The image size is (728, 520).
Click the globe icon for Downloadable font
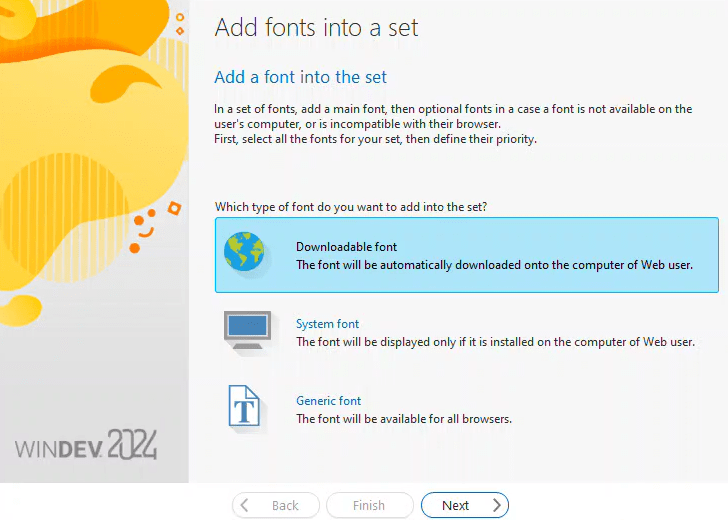click(x=245, y=254)
